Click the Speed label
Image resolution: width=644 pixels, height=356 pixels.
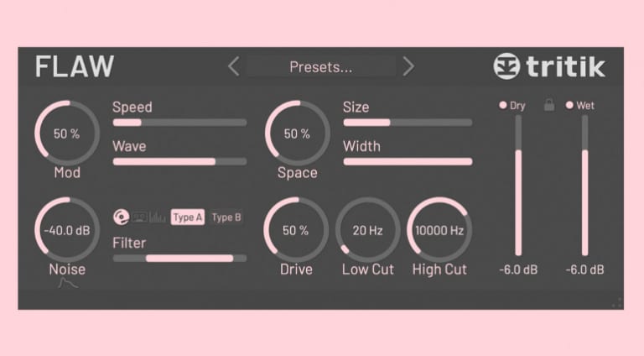[132, 107]
